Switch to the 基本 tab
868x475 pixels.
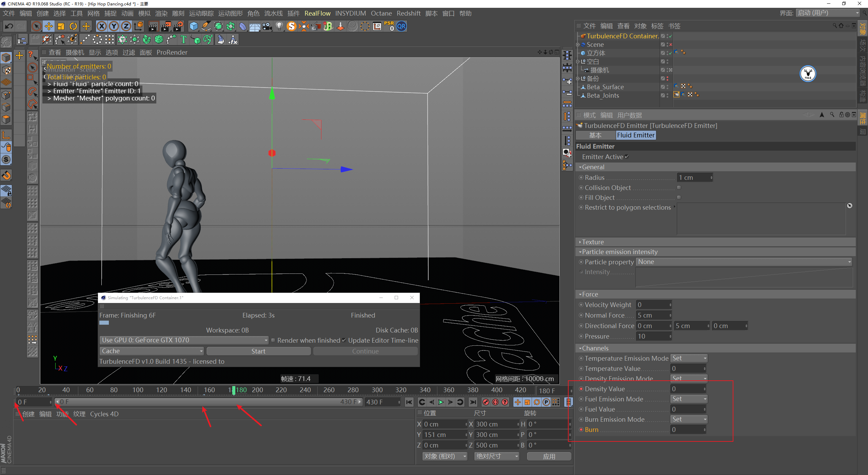coord(595,135)
